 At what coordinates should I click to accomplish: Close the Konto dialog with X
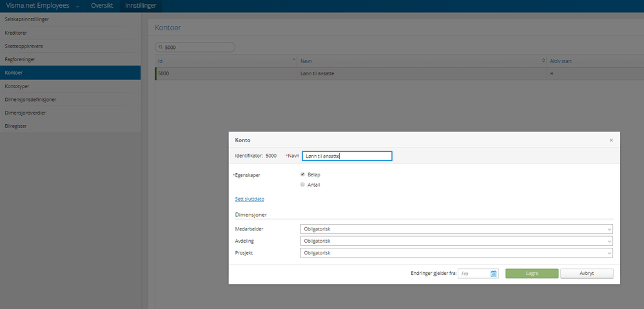[x=611, y=140]
